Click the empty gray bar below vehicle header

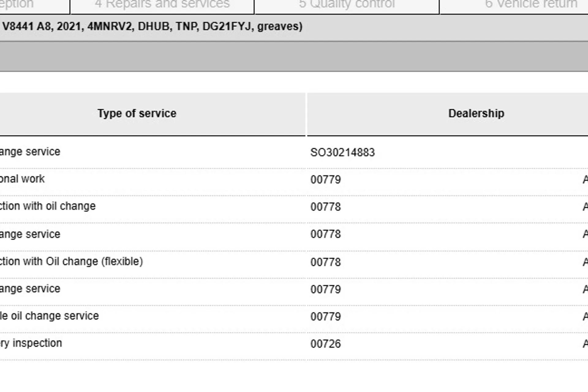pos(294,57)
